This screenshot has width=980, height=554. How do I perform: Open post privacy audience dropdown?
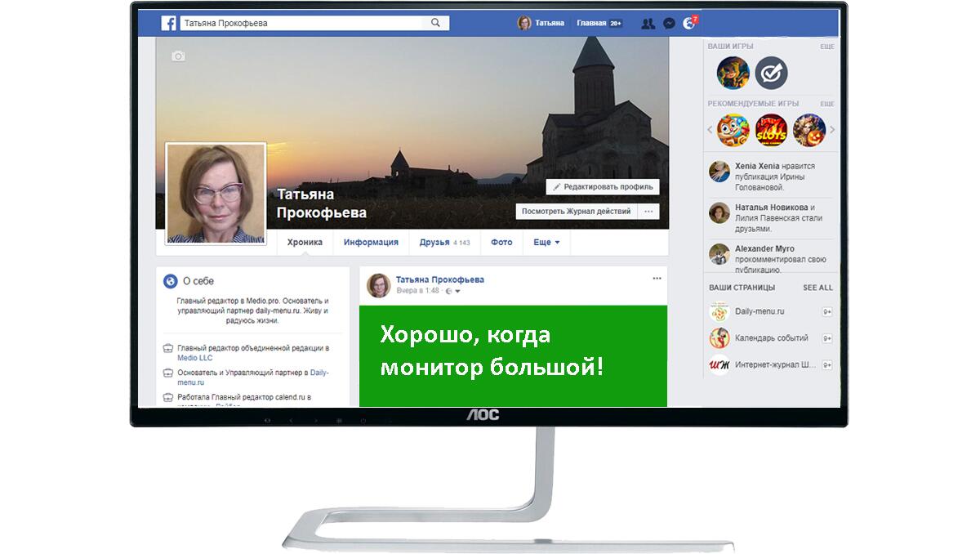pyautogui.click(x=454, y=291)
